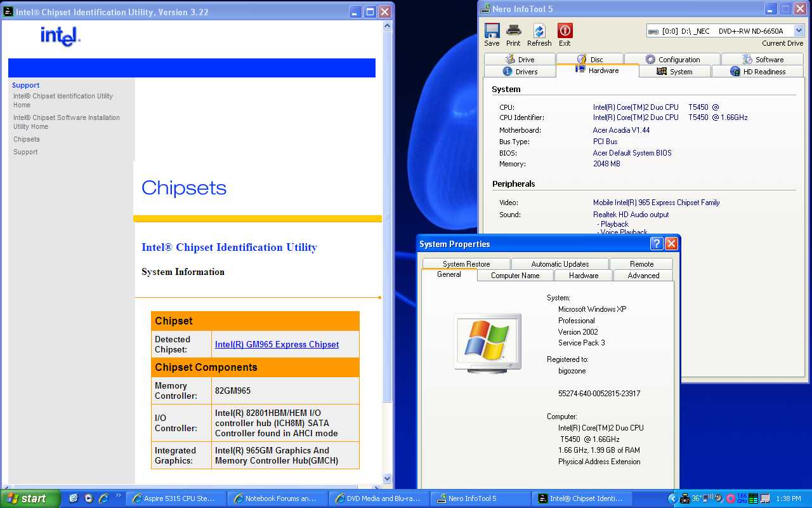Switch to Remote tab in System Properties

click(641, 264)
